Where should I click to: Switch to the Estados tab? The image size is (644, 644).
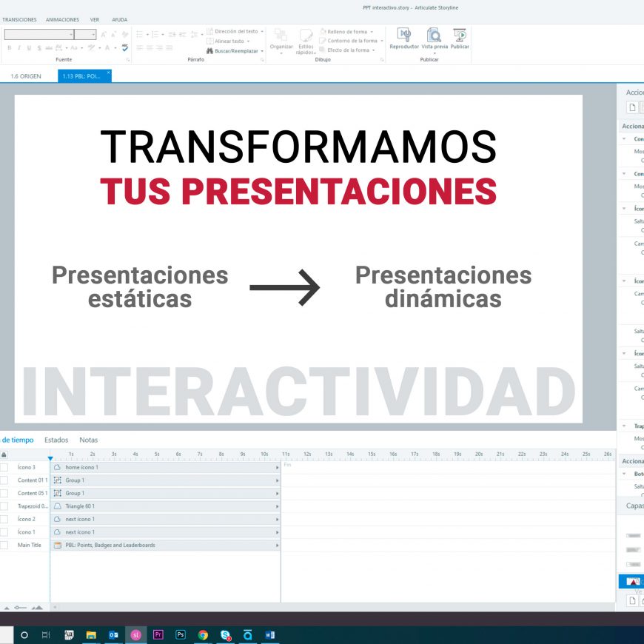[56, 440]
